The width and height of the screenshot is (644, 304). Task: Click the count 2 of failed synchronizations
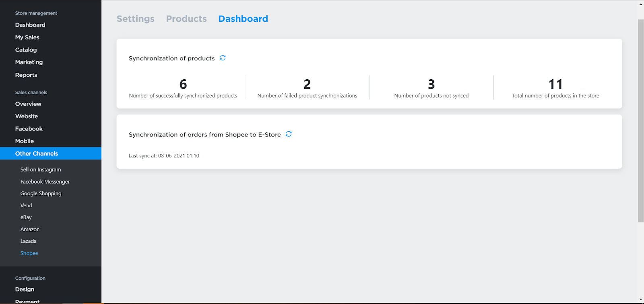click(x=307, y=84)
